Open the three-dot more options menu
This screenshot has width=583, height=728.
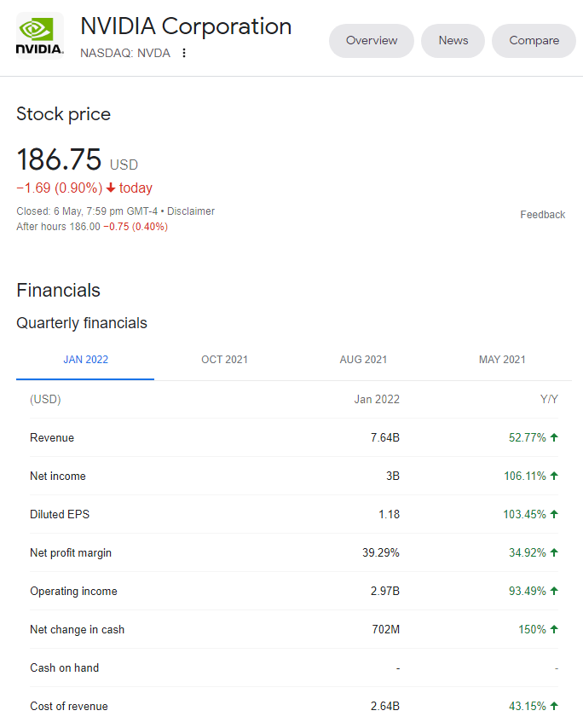point(184,53)
